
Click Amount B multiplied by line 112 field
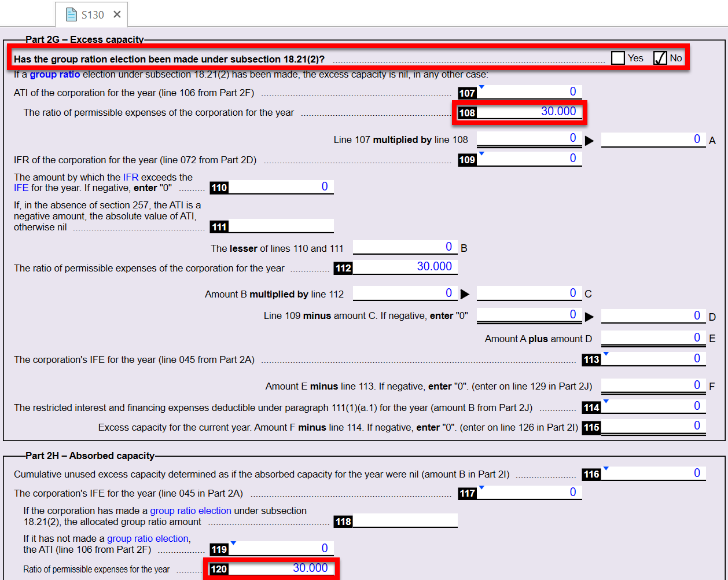pyautogui.click(x=405, y=293)
